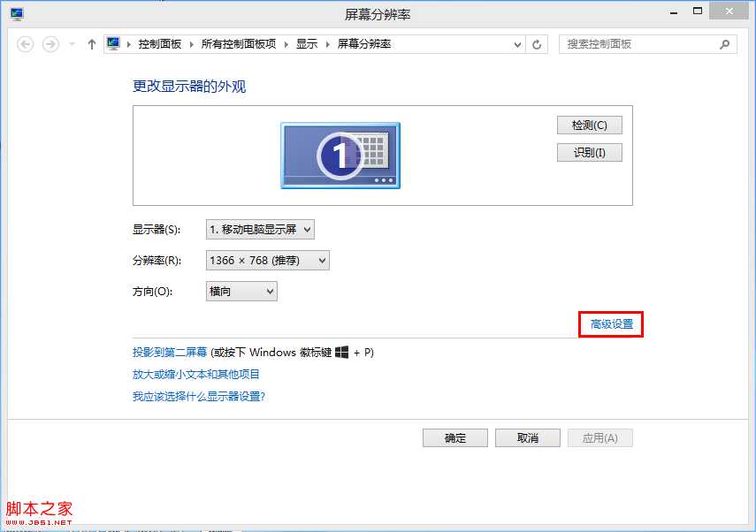This screenshot has width=756, height=532.
Task: Click the 取消 button
Action: click(528, 438)
